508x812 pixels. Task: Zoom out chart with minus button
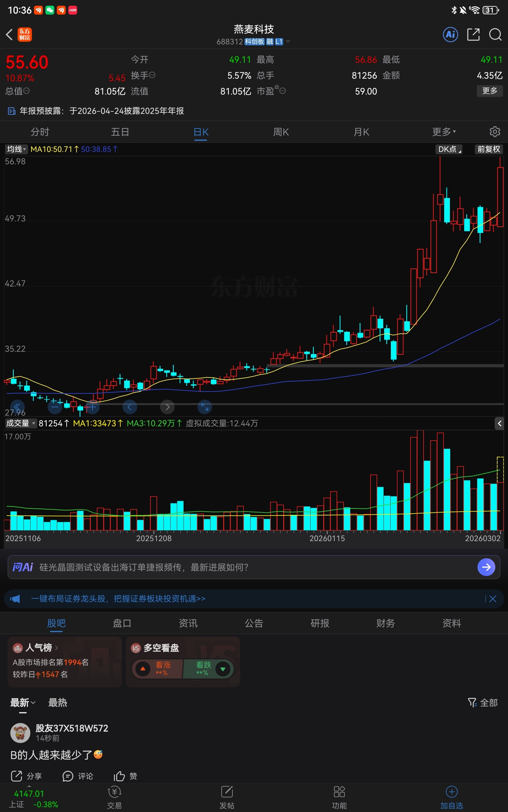(x=55, y=407)
